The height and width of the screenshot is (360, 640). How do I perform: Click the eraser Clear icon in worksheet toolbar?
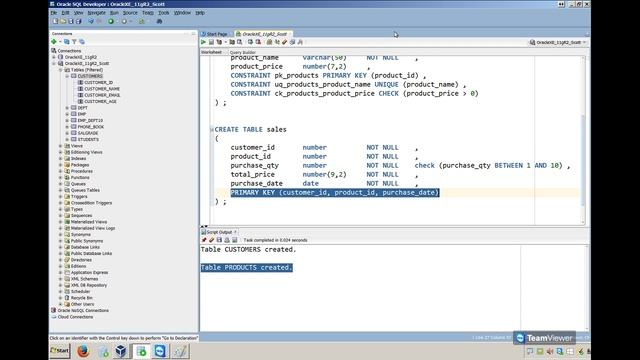284,42
